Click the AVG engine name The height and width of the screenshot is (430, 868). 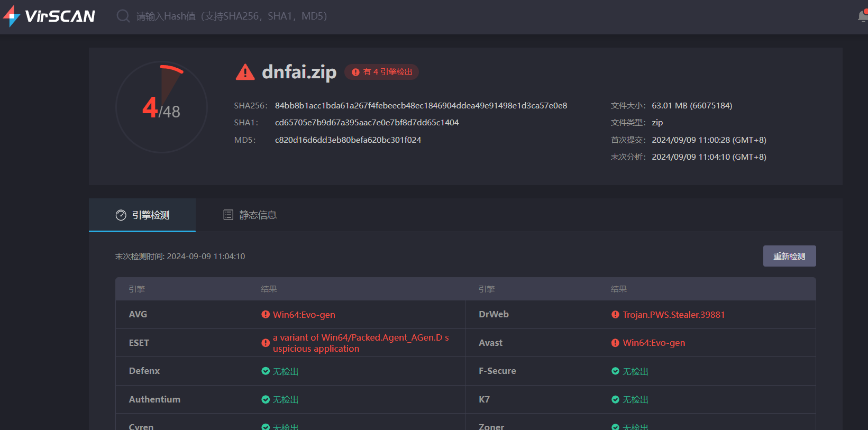pos(138,314)
